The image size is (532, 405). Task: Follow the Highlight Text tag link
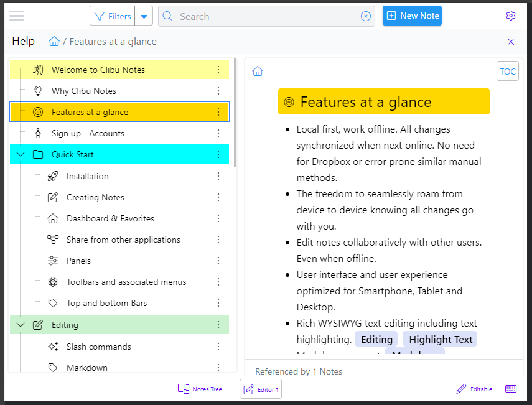pos(440,339)
